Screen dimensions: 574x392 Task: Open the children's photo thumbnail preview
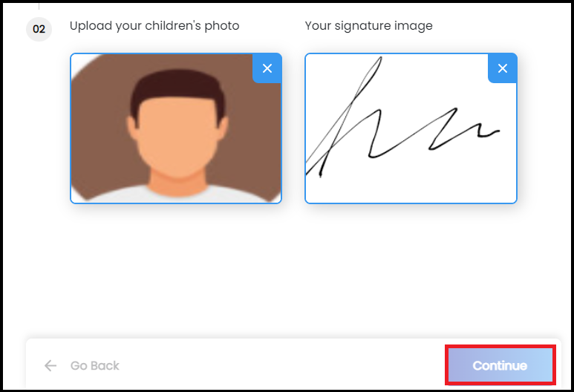176,128
